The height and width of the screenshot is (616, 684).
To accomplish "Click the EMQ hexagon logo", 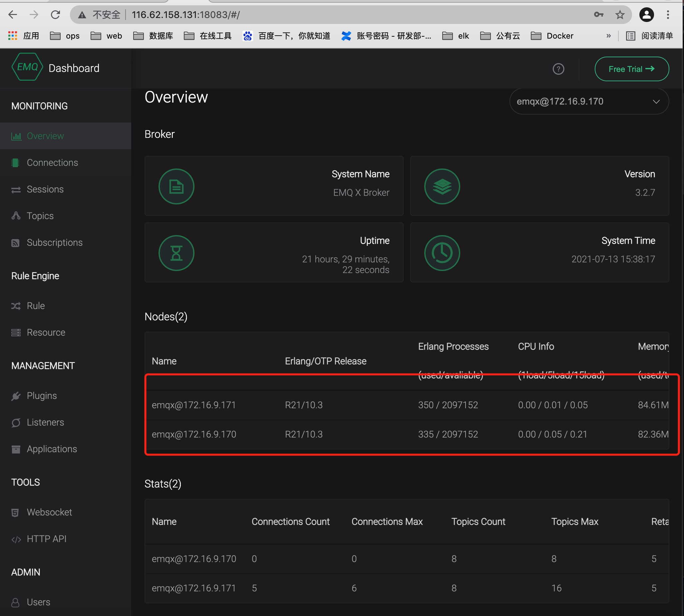I will click(27, 67).
